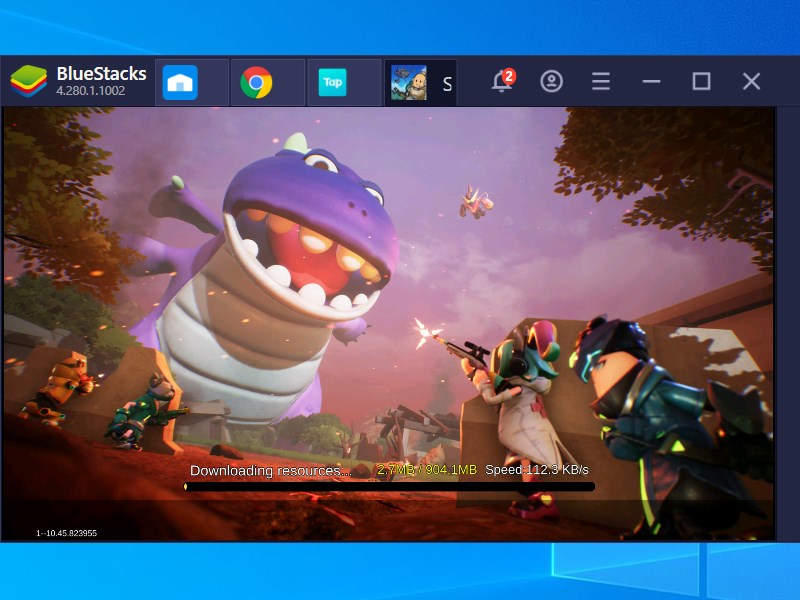Open notifications bell with 2 badge
The height and width of the screenshot is (600, 800).
[503, 80]
